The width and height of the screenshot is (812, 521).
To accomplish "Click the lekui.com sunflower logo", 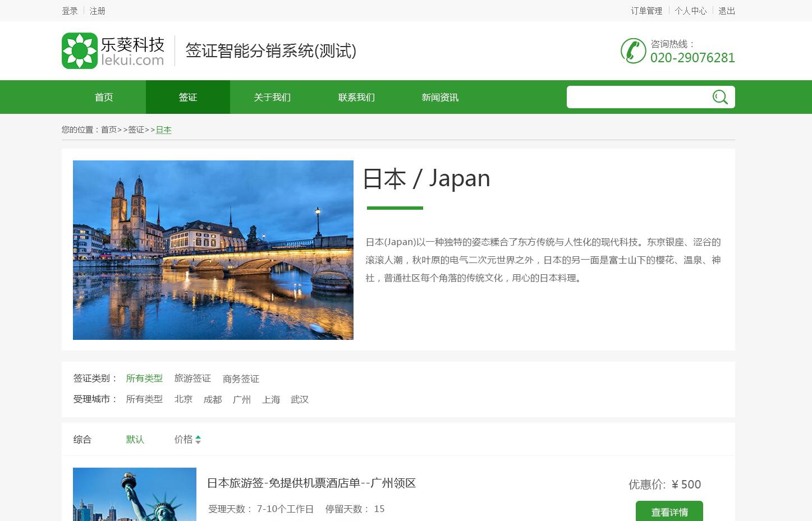I will [x=80, y=50].
